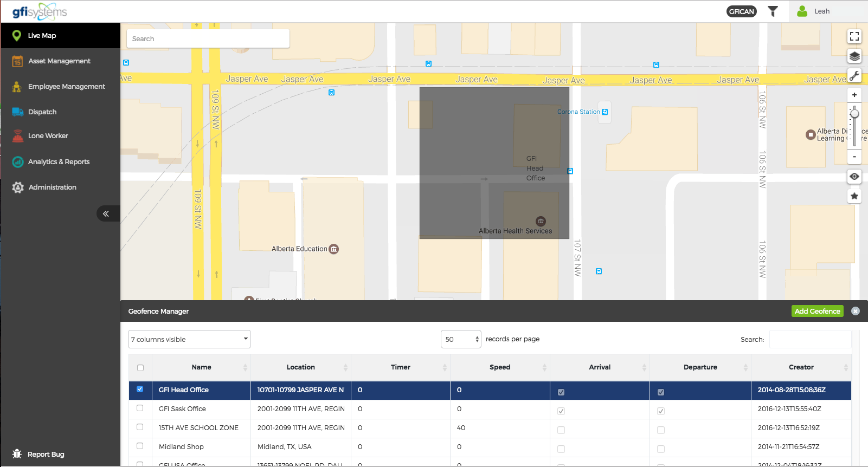Viewport: 868px width, 467px height.
Task: Sort the table by Timer
Action: (401, 367)
